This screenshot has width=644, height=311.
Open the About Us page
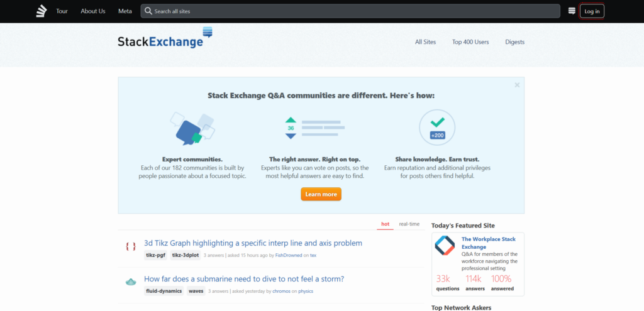point(93,11)
